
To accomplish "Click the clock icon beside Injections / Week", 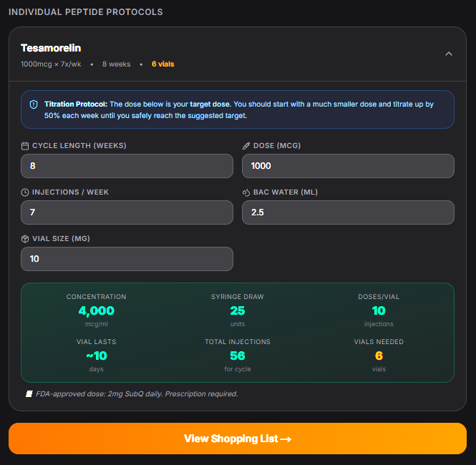I will pyautogui.click(x=25, y=192).
